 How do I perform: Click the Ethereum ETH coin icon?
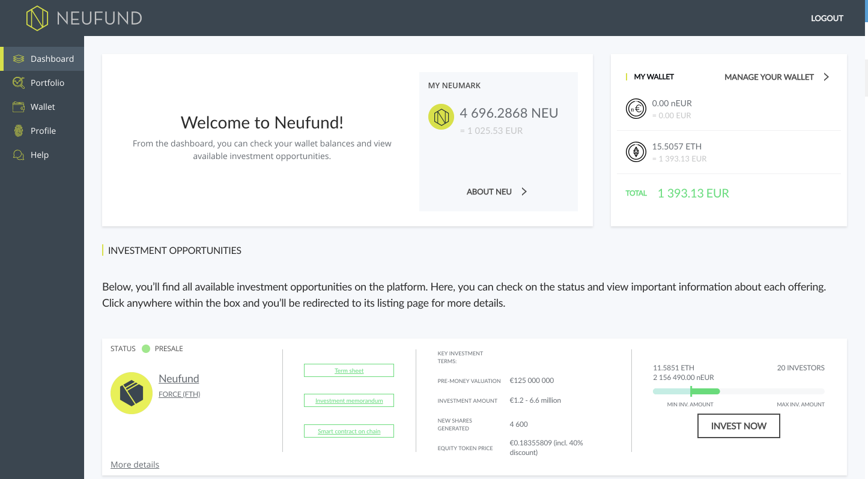[x=636, y=152]
